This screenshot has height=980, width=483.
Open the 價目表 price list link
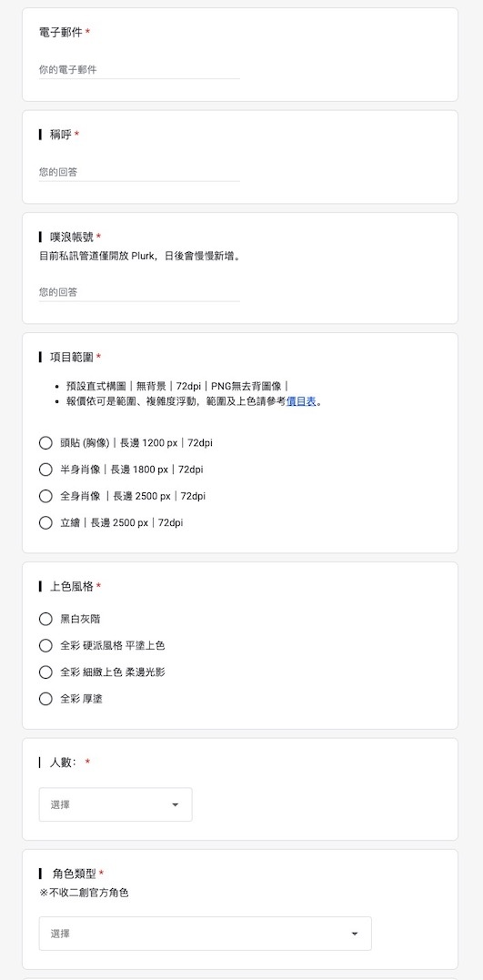click(x=301, y=402)
